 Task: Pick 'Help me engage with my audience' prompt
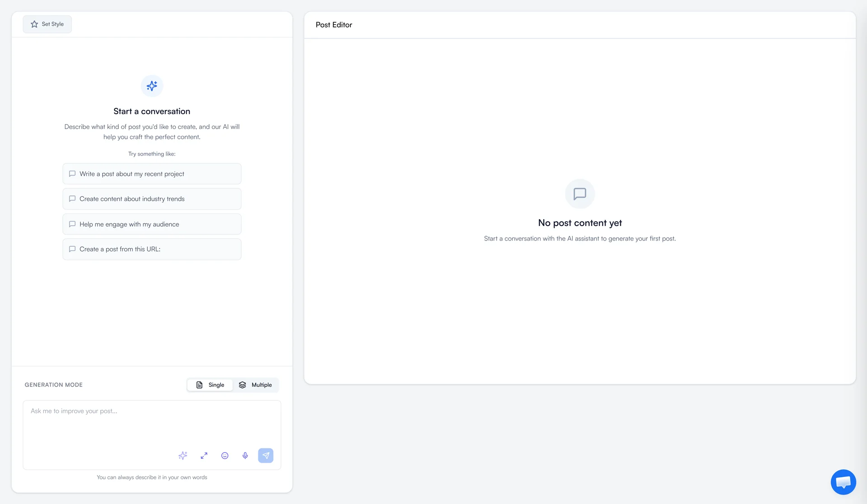[152, 224]
